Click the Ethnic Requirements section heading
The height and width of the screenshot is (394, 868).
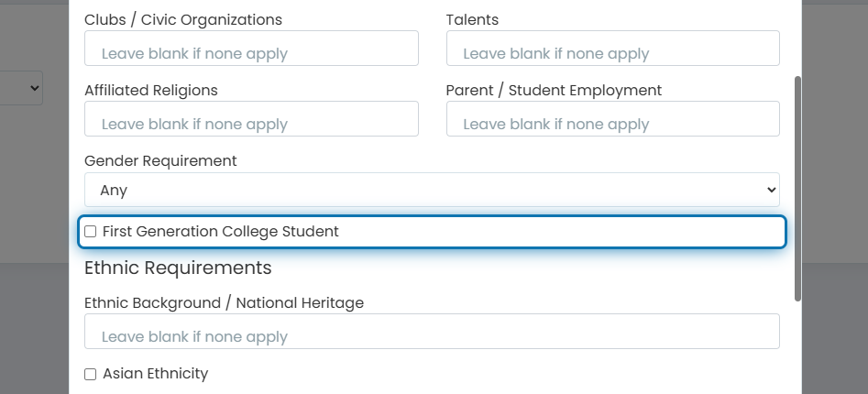tap(178, 268)
